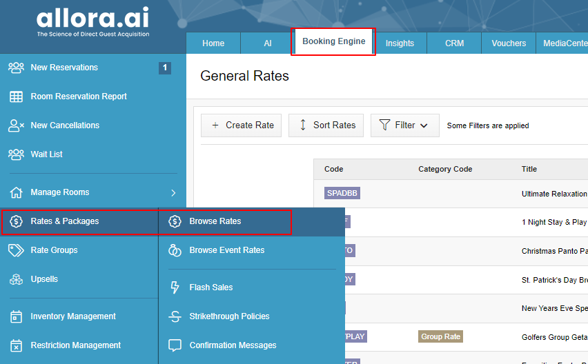Screen dimensions: 588x364
Task: Open the Golfers Group rate row
Action: [554, 337]
